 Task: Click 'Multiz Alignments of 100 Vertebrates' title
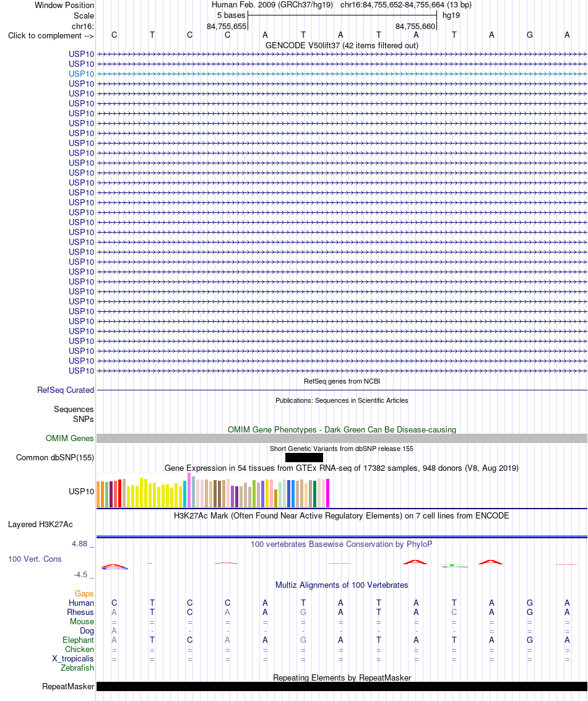[342, 585]
